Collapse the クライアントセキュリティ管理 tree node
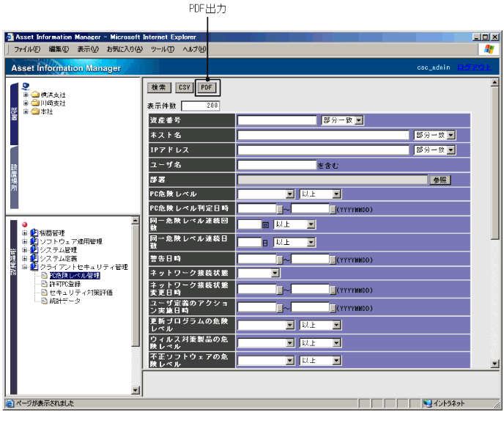 click(25, 267)
